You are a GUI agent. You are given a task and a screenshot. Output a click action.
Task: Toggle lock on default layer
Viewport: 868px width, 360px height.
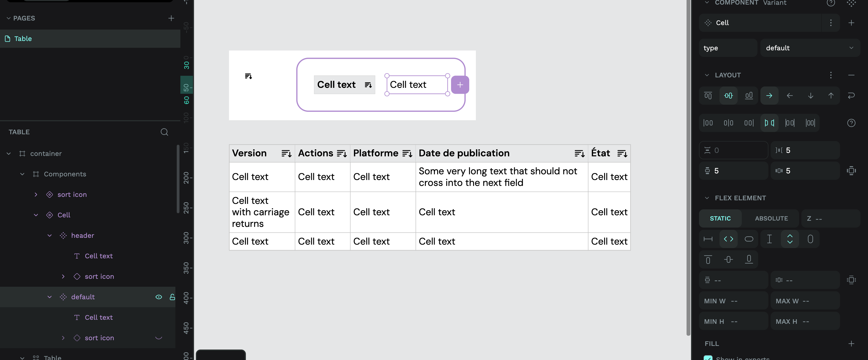(172, 297)
